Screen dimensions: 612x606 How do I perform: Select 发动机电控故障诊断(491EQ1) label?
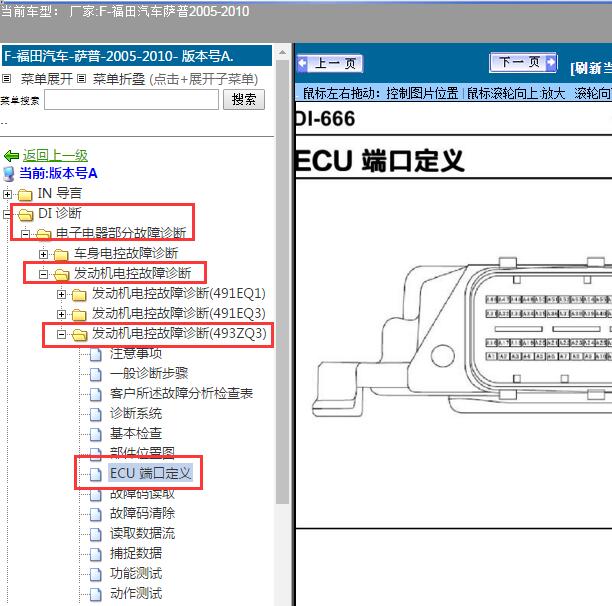[179, 293]
